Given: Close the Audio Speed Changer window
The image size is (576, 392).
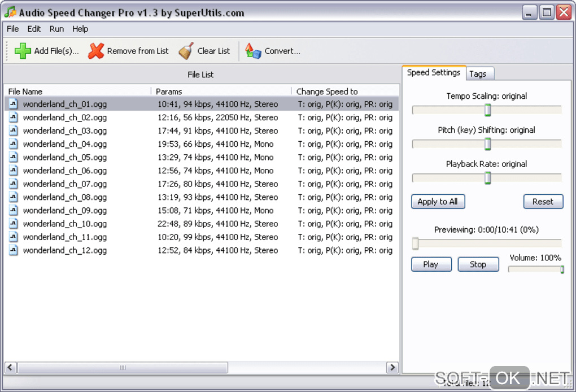Looking at the screenshot, I should click(x=564, y=12).
